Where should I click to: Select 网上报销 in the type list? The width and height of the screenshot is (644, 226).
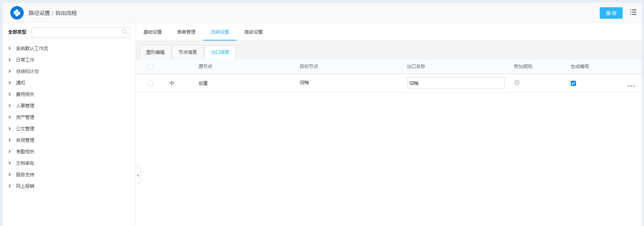click(x=25, y=186)
